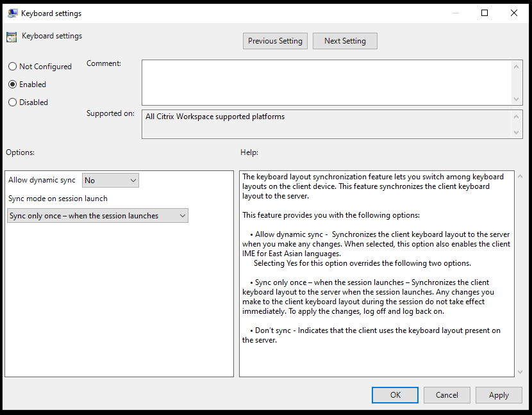The height and width of the screenshot is (415, 532).
Task: Minimize the Keyboard settings window
Action: [x=455, y=13]
